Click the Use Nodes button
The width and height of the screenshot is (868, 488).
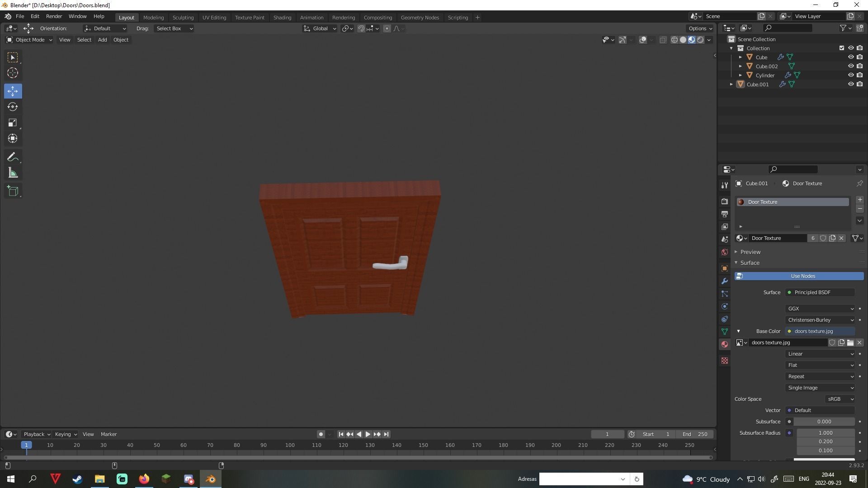pyautogui.click(x=799, y=276)
